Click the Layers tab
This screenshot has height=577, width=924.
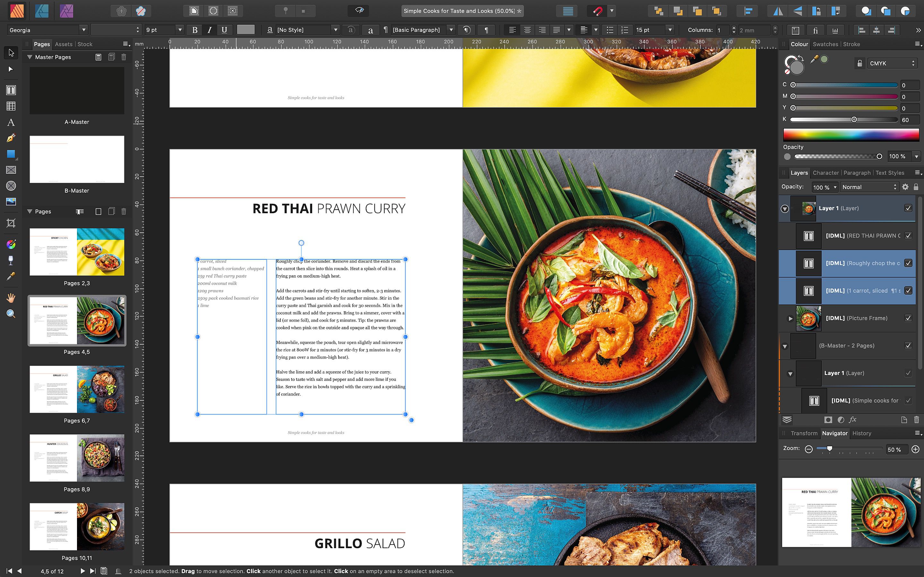click(x=798, y=173)
